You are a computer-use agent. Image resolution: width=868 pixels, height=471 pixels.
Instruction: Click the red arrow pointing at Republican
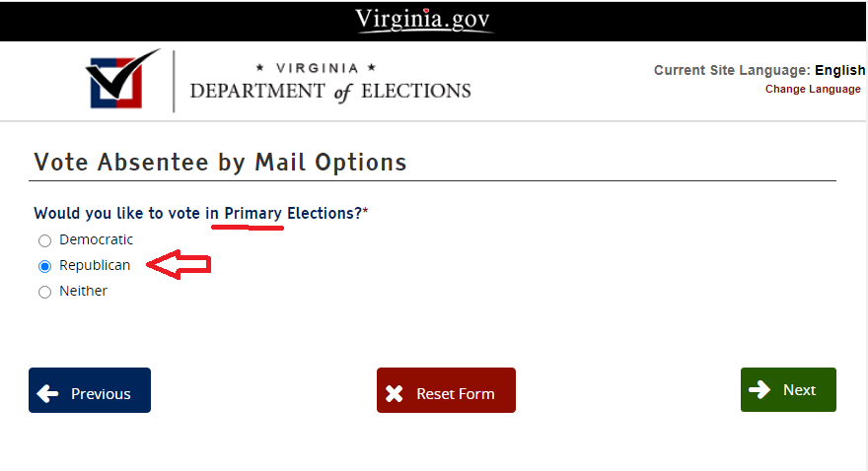pyautogui.click(x=180, y=265)
